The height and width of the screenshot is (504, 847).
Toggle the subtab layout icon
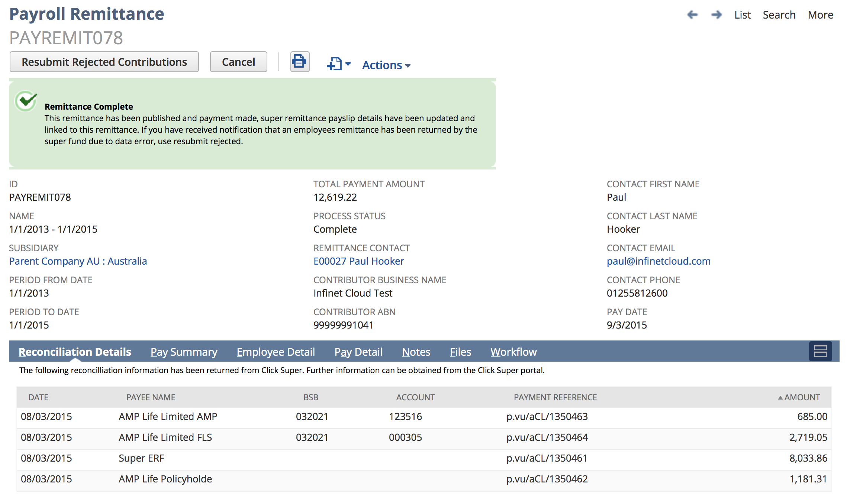pyautogui.click(x=820, y=351)
